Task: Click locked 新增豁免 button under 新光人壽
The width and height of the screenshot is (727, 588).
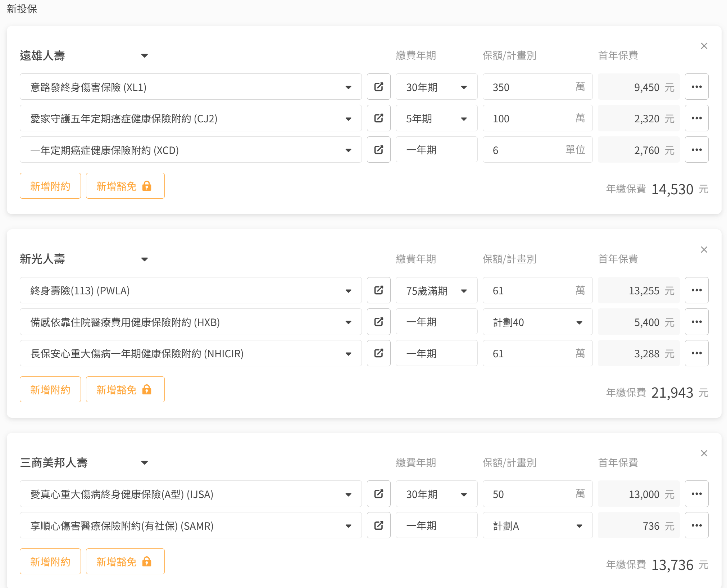Action: (x=125, y=390)
